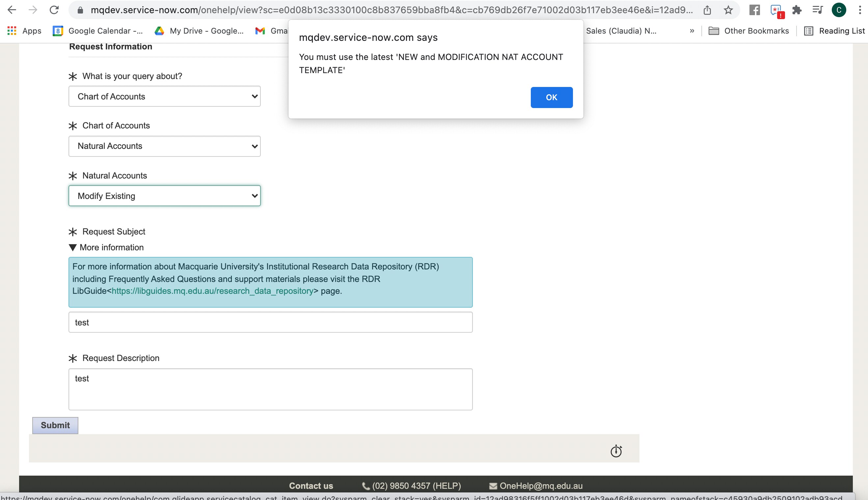This screenshot has height=500, width=868.
Task: Open the Google apps grid icon
Action: 11,31
